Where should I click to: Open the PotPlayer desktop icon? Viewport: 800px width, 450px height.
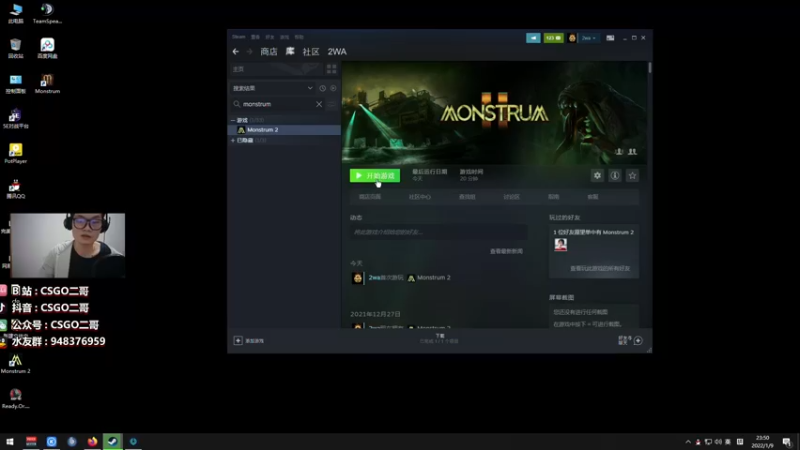(x=15, y=153)
